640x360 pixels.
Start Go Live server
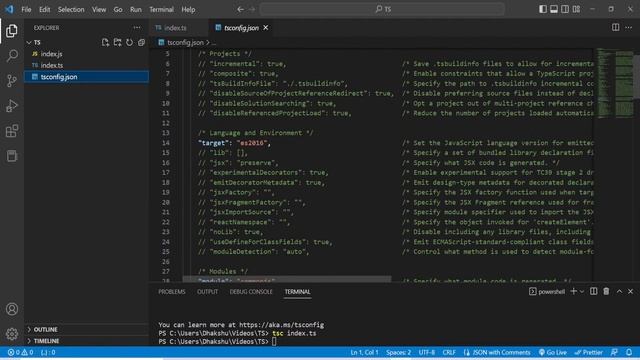pos(553,352)
